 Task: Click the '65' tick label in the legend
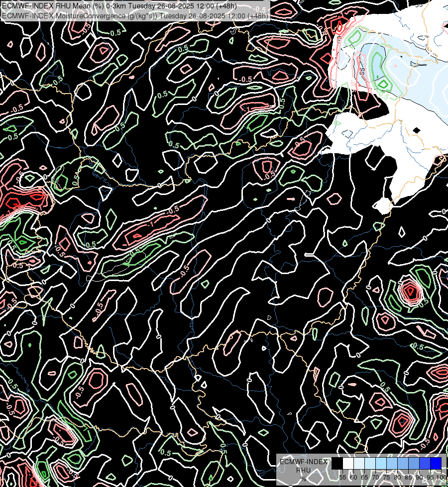point(364,478)
